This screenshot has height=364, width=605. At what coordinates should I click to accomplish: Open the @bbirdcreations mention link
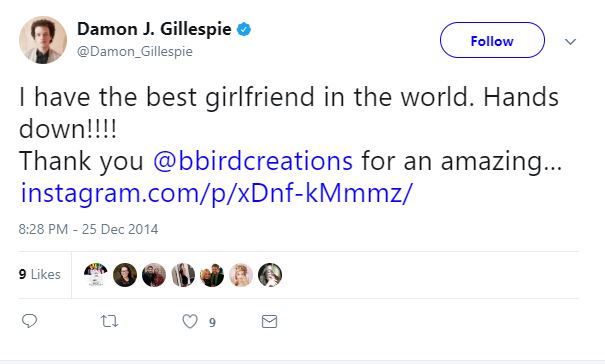coord(253,161)
